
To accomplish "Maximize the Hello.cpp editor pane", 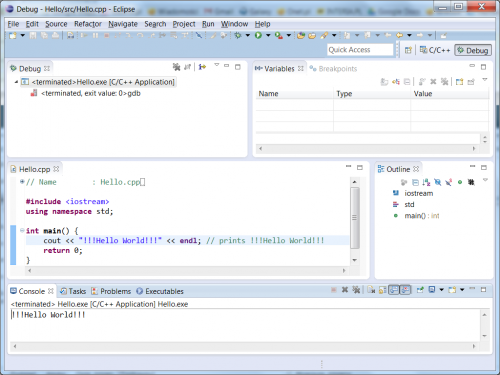I will coord(360,167).
